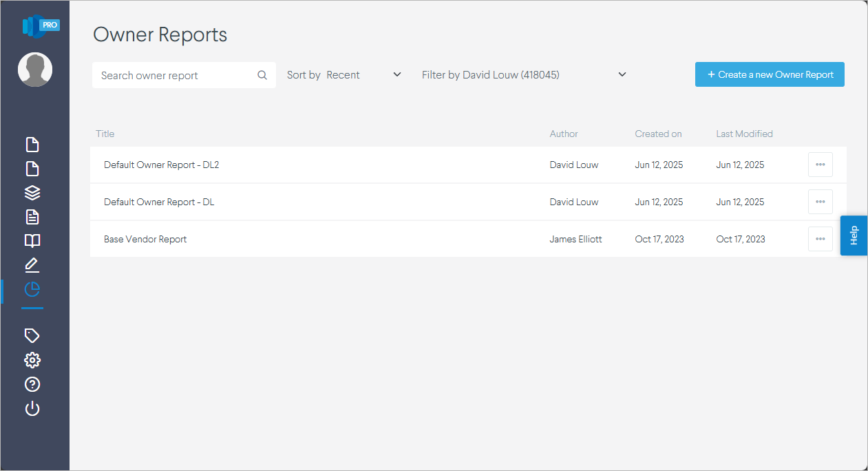Open the open-book sidebar icon
Screen dimensions: 868x471
pyautogui.click(x=32, y=240)
